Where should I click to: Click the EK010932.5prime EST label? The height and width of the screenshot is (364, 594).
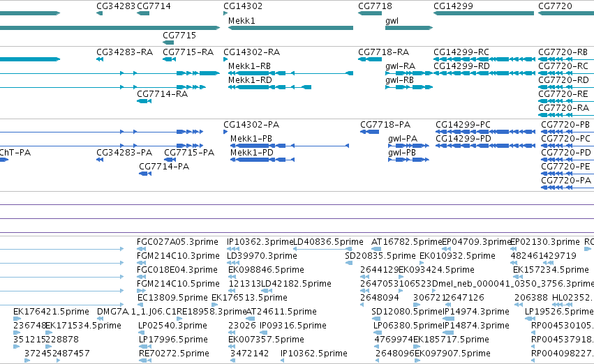[x=457, y=256]
